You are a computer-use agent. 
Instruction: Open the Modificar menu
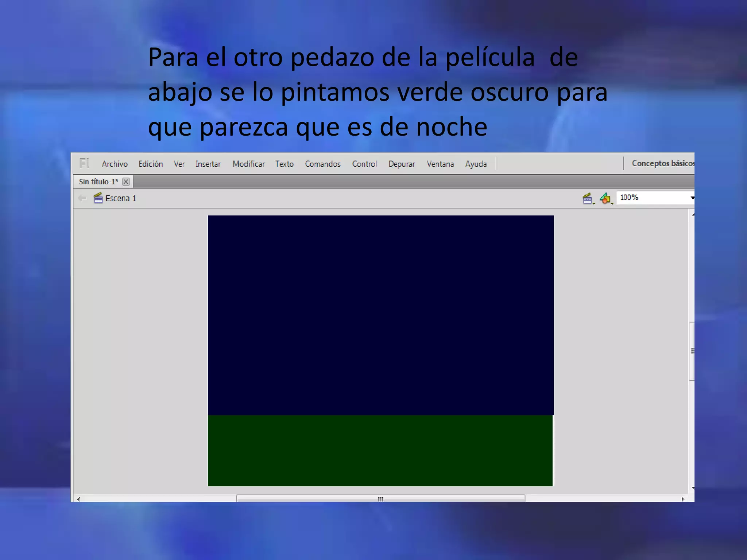click(x=249, y=164)
